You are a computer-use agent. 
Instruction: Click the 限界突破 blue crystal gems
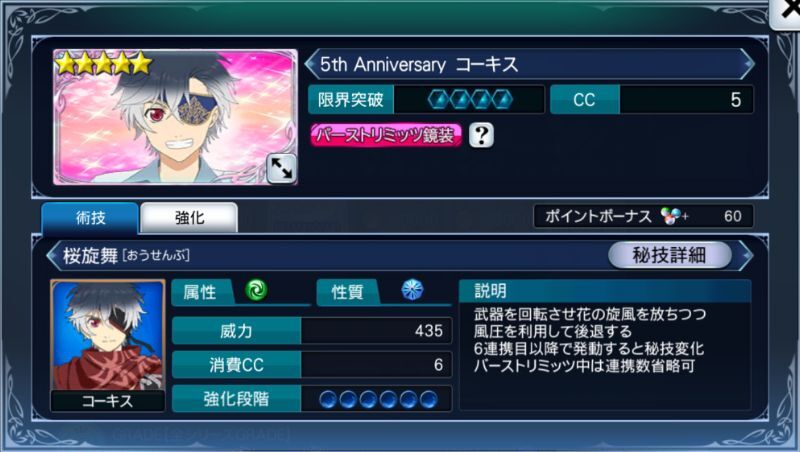click(470, 99)
